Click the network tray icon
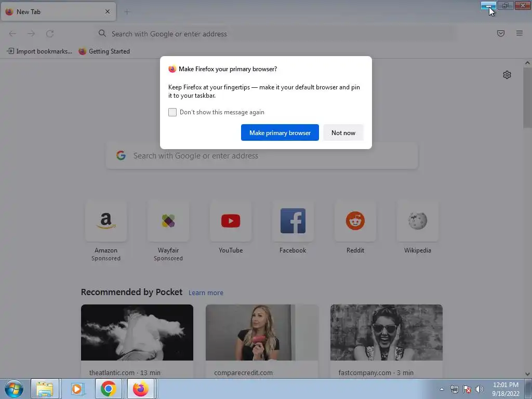This screenshot has width=532, height=399. 454,389
